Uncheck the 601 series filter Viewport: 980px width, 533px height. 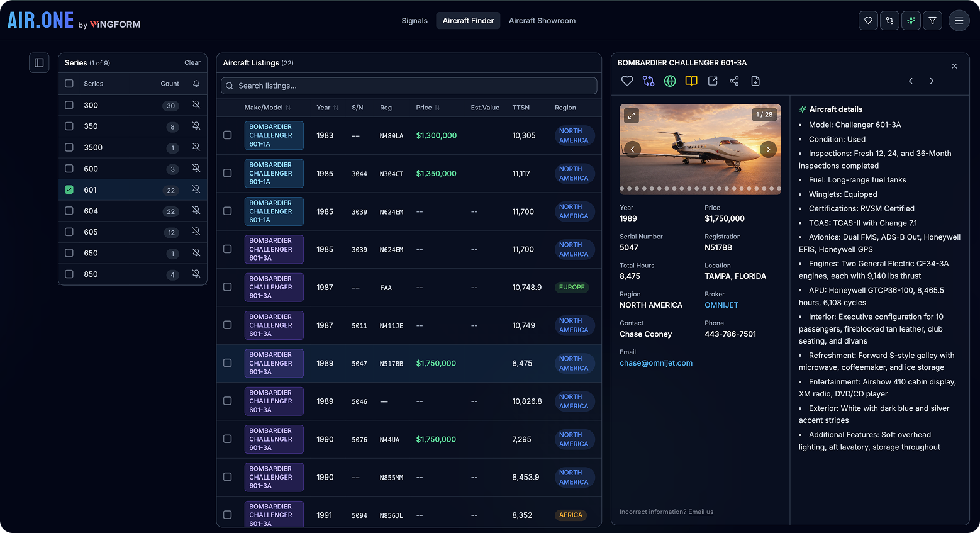[69, 189]
